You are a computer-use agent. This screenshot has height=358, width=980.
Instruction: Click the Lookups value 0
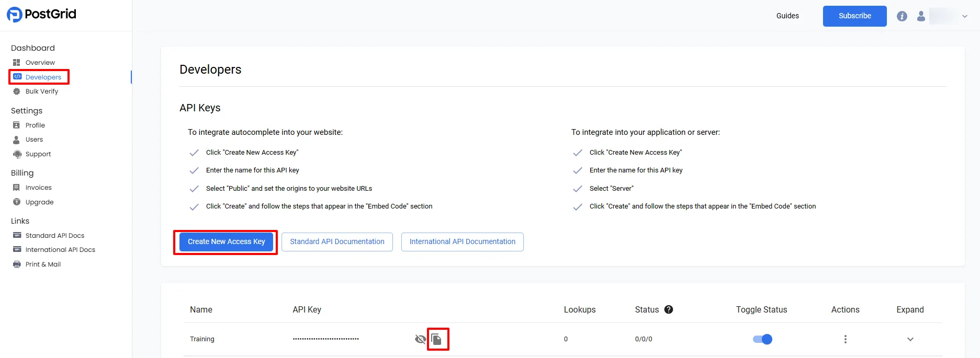click(x=566, y=339)
